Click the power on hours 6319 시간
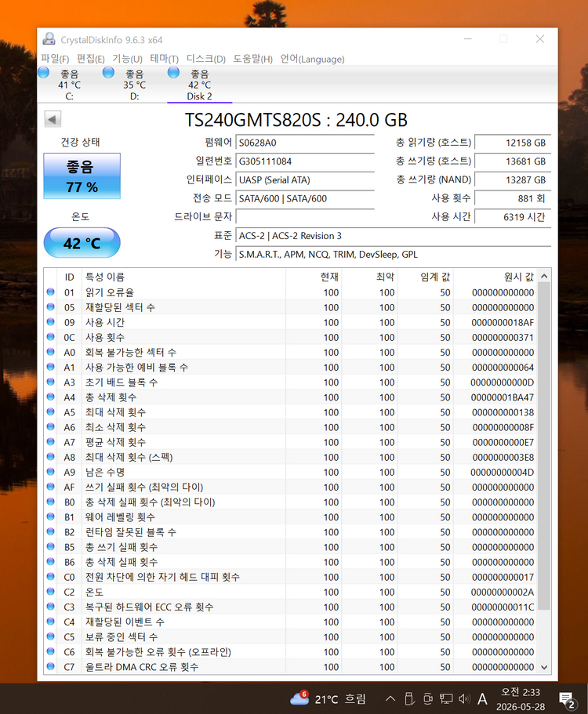 513,217
